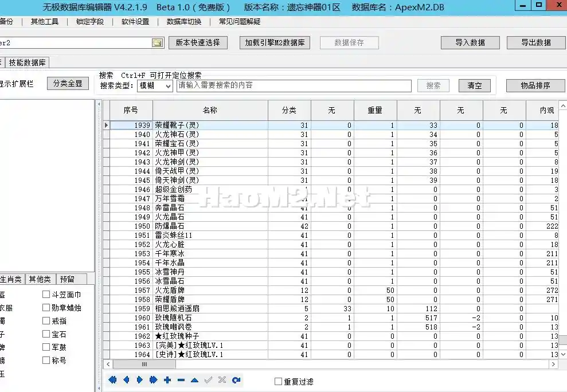Click 加载引擎M2数据库 button
This screenshot has width=567, height=392.
pos(275,42)
